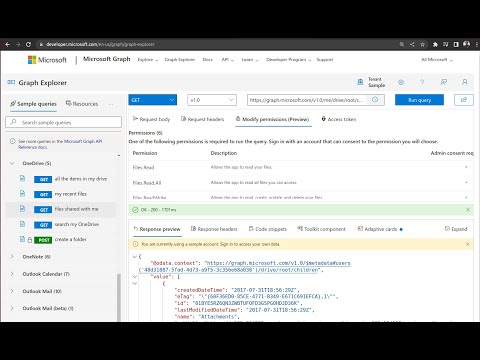
Task: Click the Microsoft logo
Action: (x=47, y=60)
